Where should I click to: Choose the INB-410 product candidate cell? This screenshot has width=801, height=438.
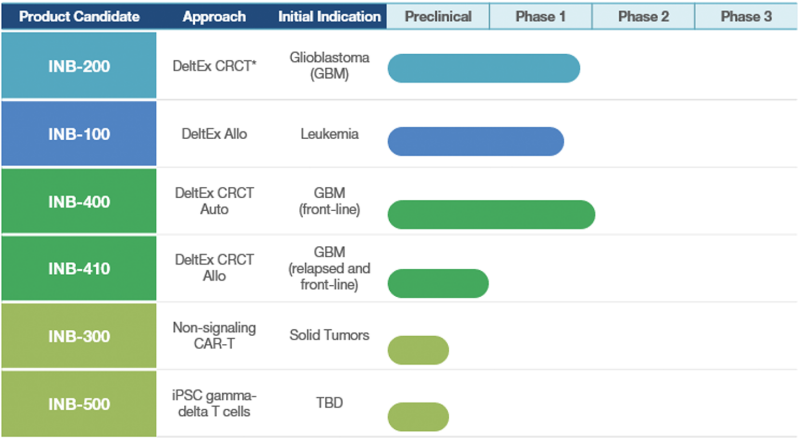(x=79, y=268)
